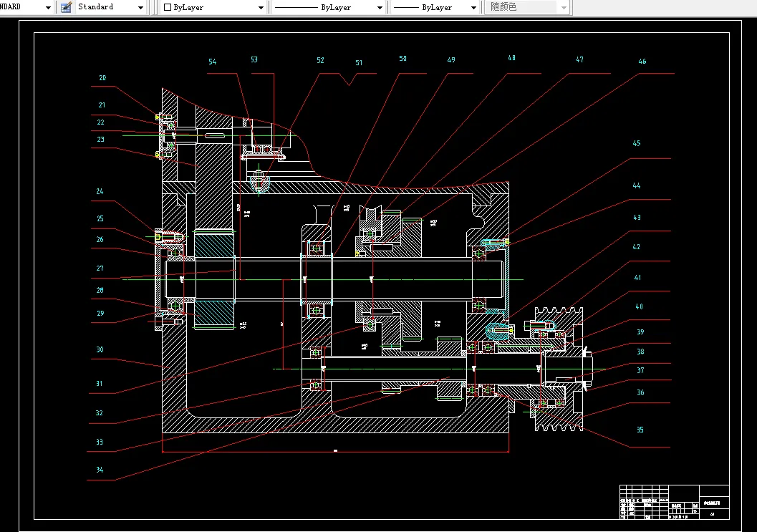The width and height of the screenshot is (757, 532).
Task: Select part label 54
Action: tap(213, 62)
